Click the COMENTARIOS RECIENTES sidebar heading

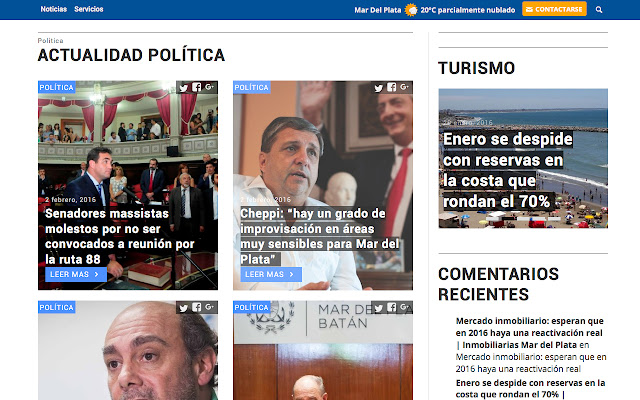click(x=498, y=284)
